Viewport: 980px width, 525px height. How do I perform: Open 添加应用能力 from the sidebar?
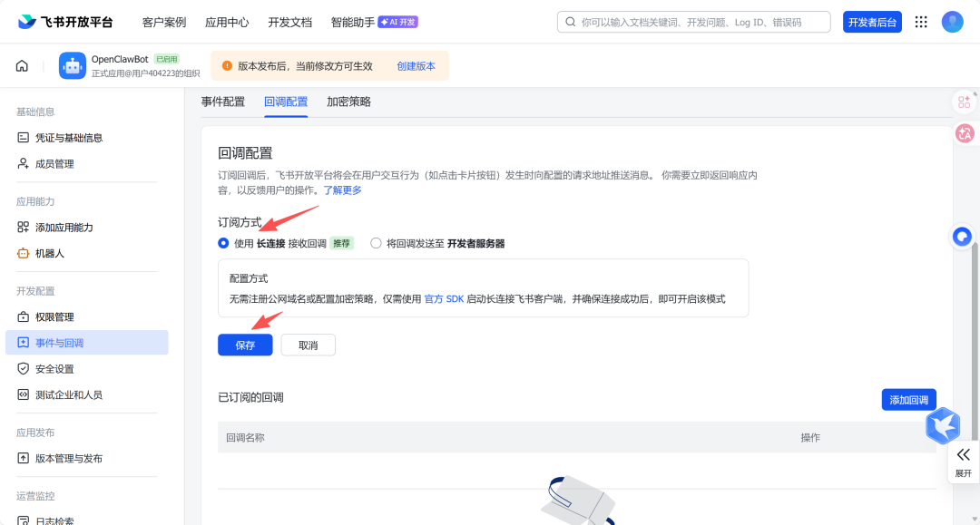coord(69,228)
